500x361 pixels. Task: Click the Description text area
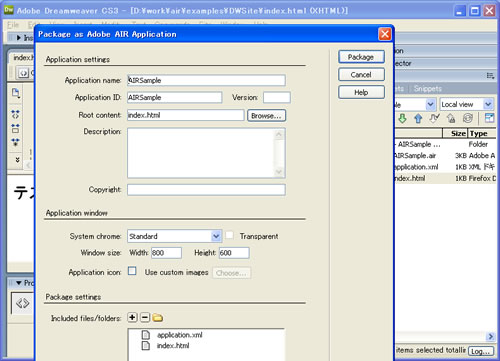[201, 153]
